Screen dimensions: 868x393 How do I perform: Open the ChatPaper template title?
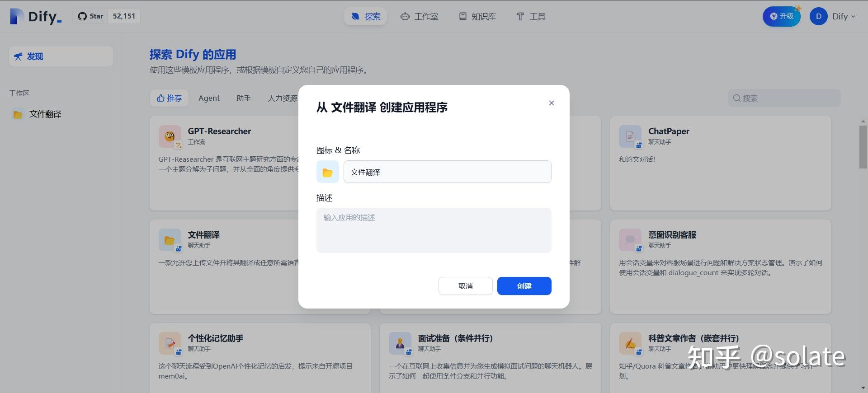[x=669, y=131]
